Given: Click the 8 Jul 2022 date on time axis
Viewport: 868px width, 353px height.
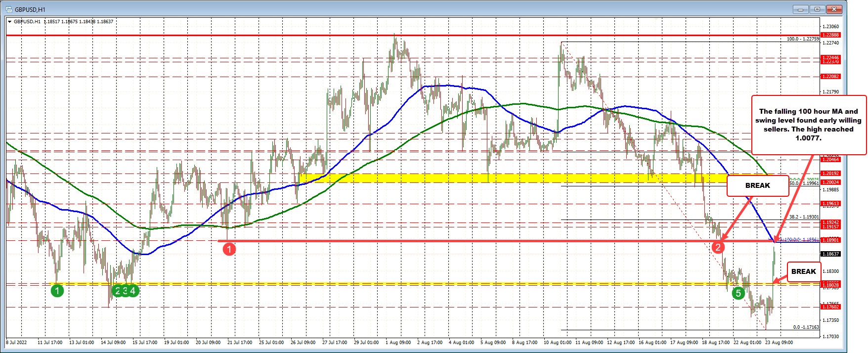Looking at the screenshot, I should [16, 342].
